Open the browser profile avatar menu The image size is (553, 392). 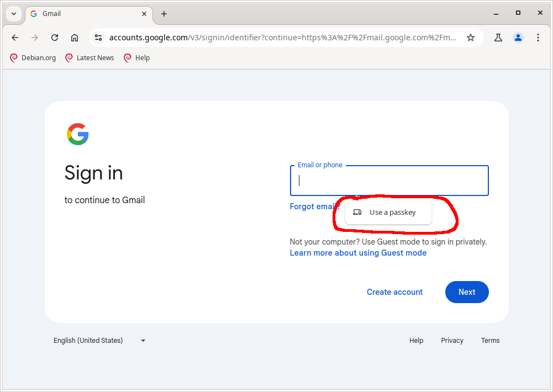pos(518,38)
